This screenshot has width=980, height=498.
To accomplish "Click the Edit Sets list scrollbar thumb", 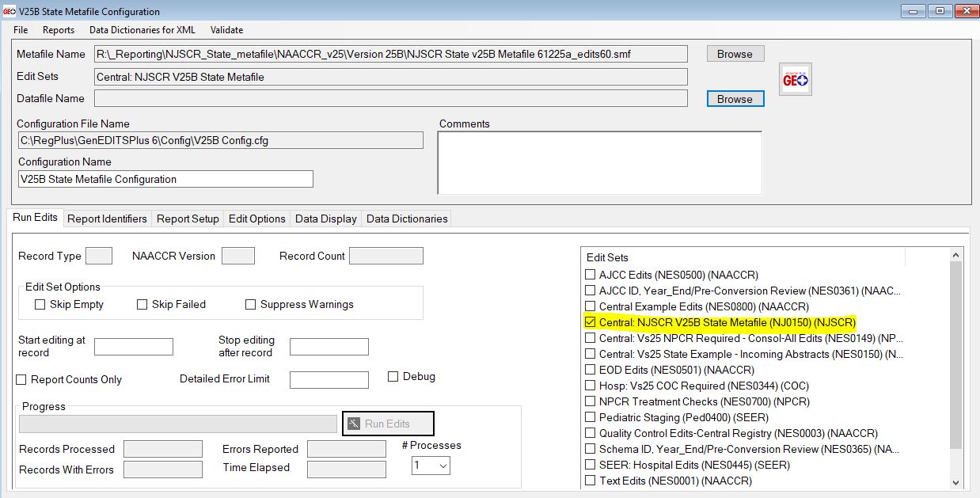I will point(956,355).
